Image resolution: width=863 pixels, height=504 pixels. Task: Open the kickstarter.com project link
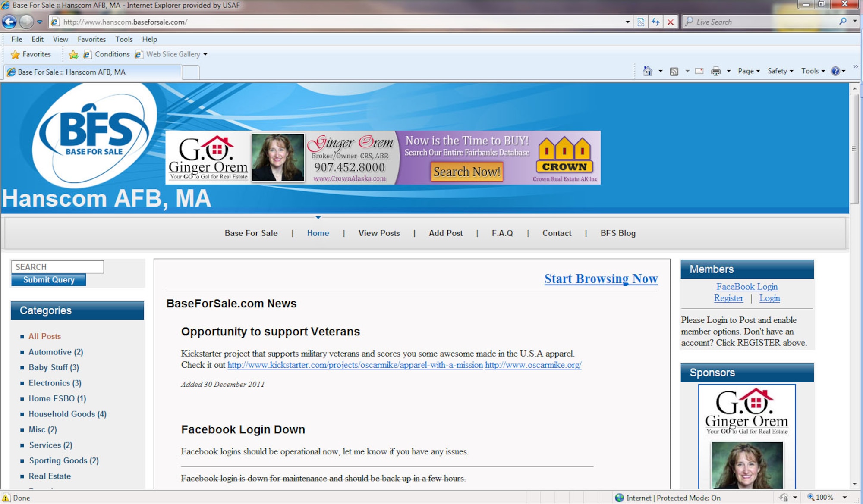(355, 365)
